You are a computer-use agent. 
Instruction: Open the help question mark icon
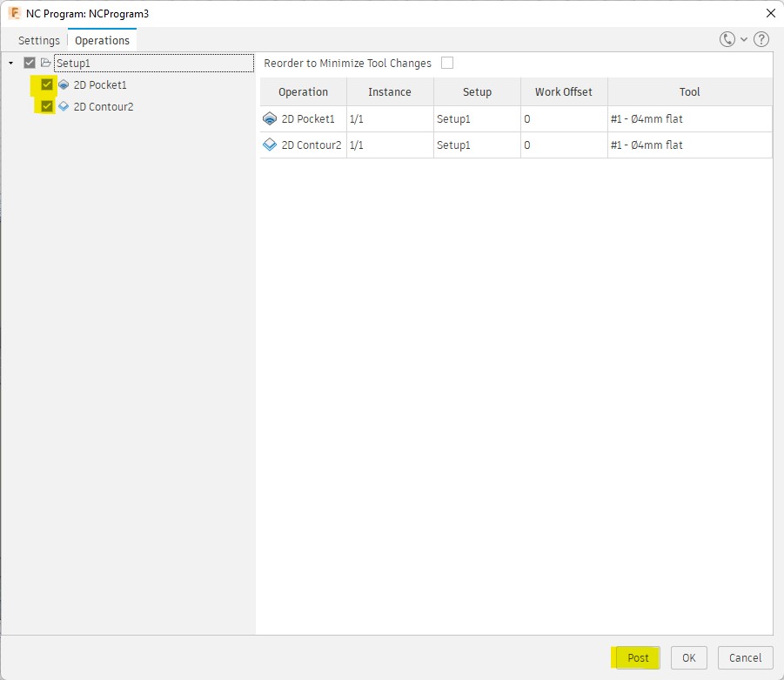coord(761,40)
